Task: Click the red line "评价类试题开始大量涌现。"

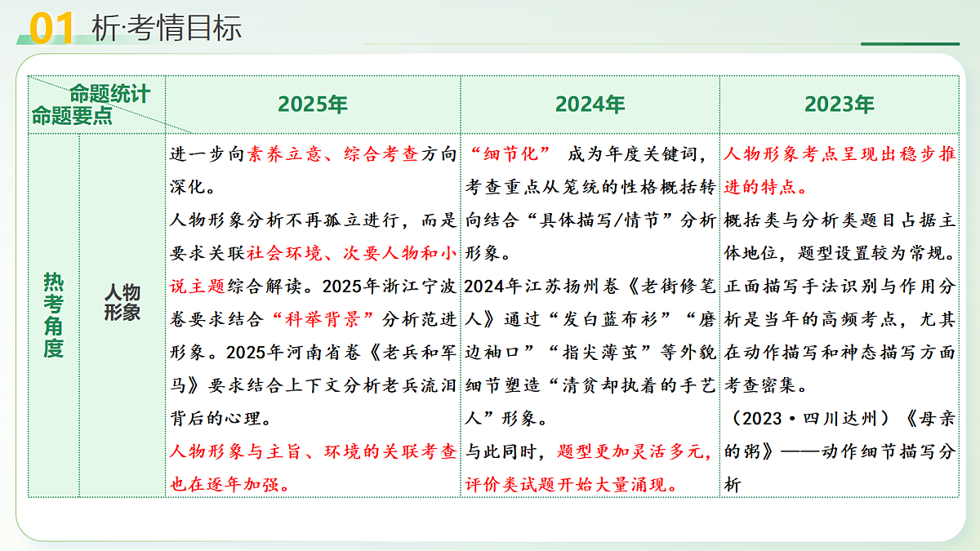Action: pyautogui.click(x=572, y=484)
